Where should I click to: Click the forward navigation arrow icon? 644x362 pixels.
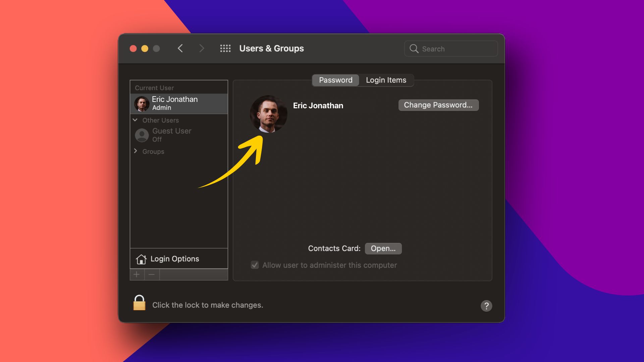pyautogui.click(x=201, y=48)
